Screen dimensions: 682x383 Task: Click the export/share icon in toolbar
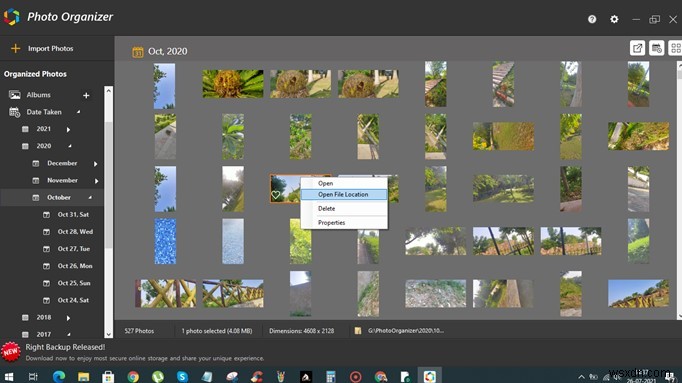point(637,48)
